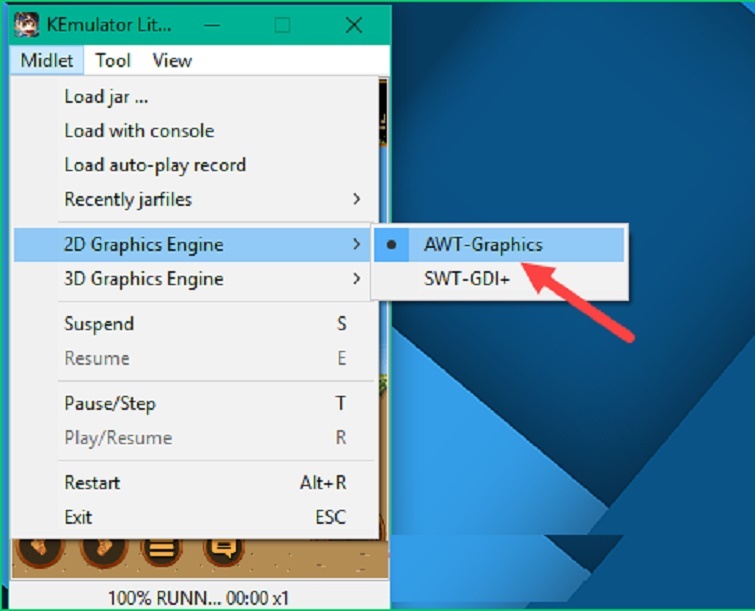Minimize the KEmulator window

tap(212, 25)
